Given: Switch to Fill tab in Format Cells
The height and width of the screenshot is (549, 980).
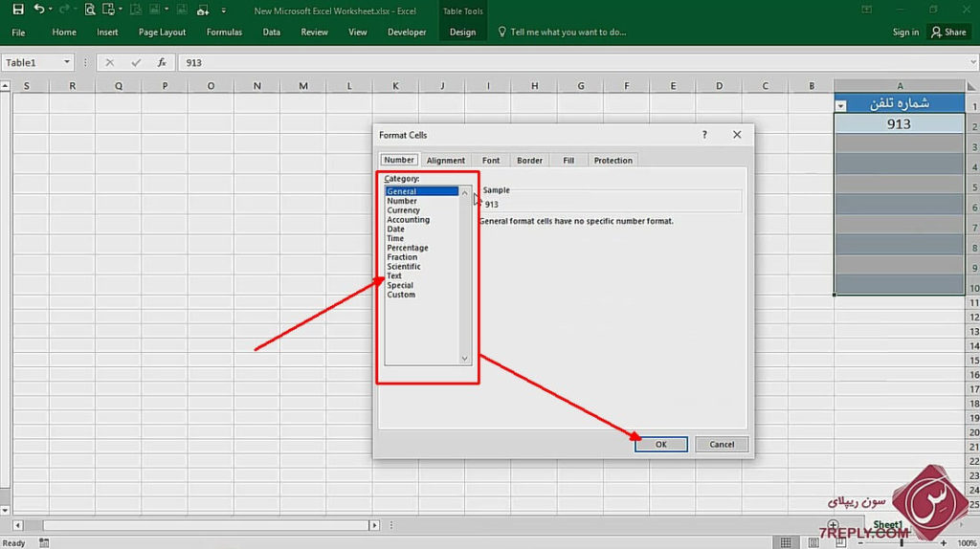Looking at the screenshot, I should tap(568, 161).
